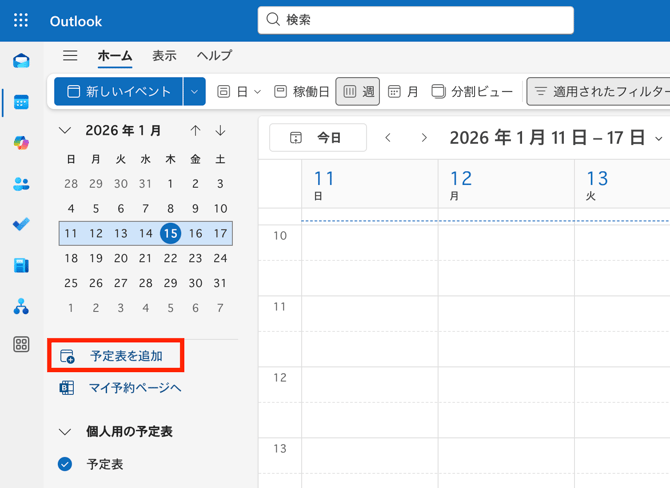The image size is (670, 488).
Task: Toggle the hamburger navigation pane icon
Action: [70, 56]
